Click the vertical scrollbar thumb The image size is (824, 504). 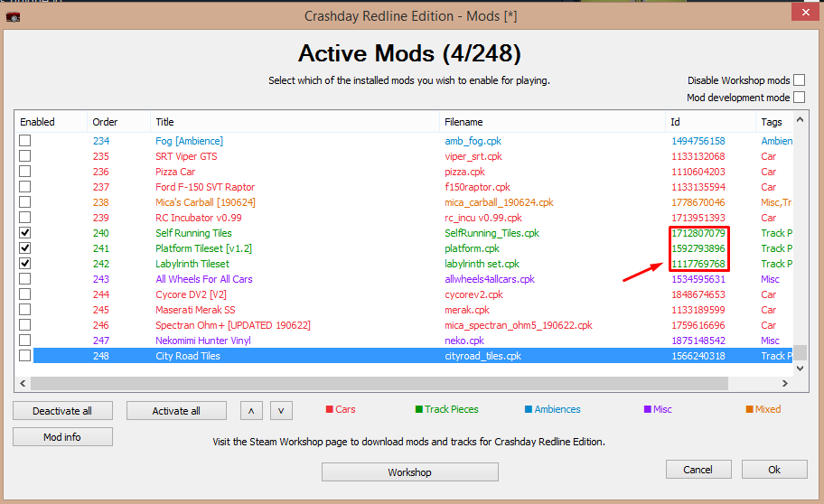click(x=800, y=351)
